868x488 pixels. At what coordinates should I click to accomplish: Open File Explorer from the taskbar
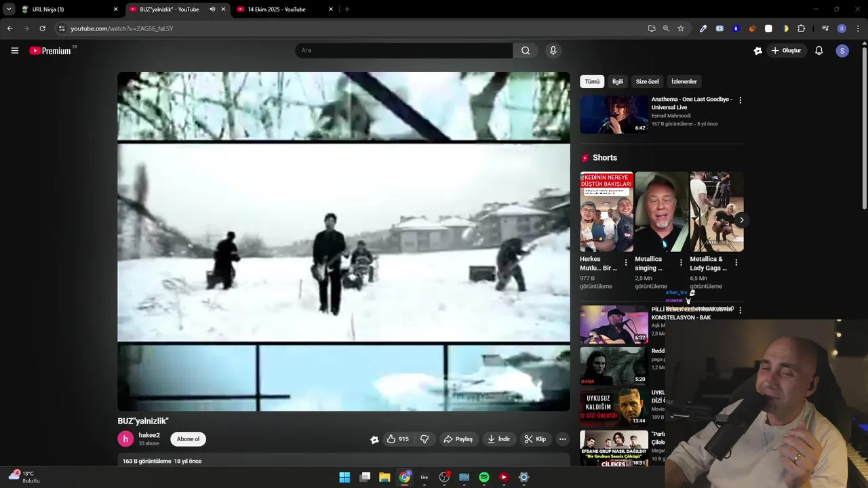pyautogui.click(x=384, y=477)
